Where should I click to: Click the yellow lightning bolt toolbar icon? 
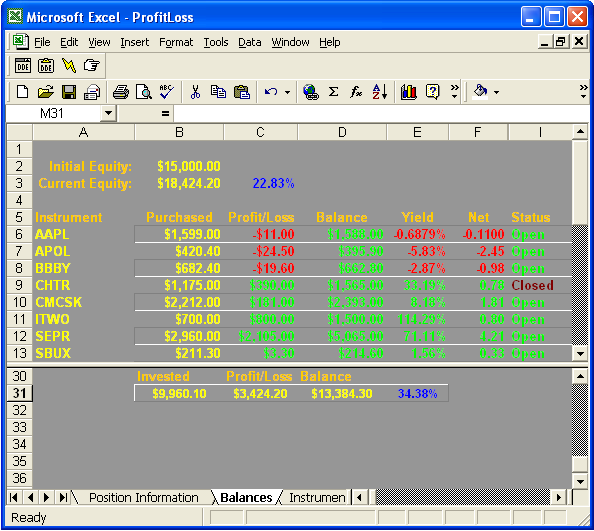coord(69,66)
